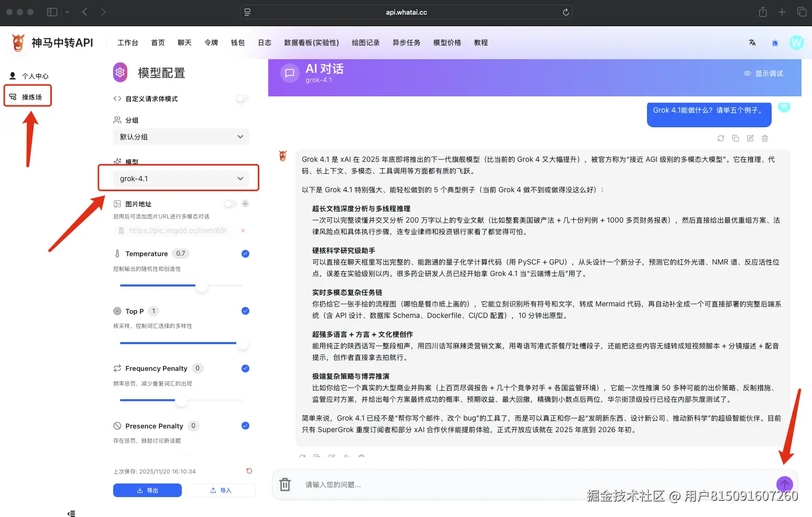Open the 令牌 nav item
Screen dimensions: 812x517
(x=211, y=43)
